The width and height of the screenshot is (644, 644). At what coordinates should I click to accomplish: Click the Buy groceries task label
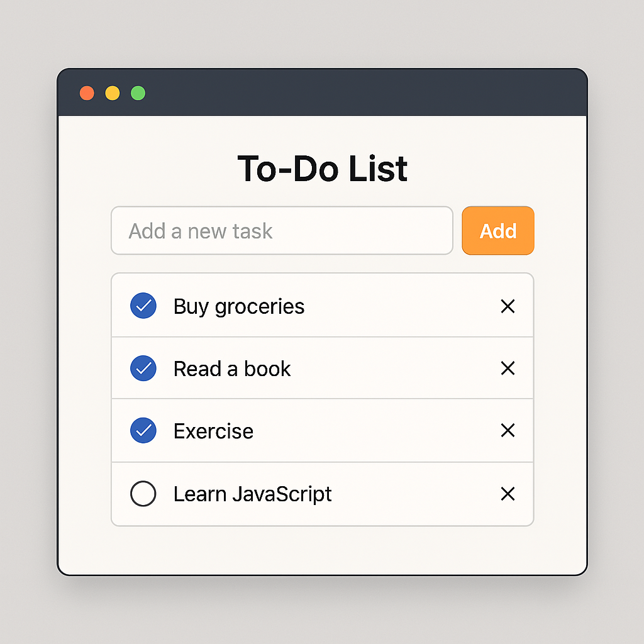239,306
